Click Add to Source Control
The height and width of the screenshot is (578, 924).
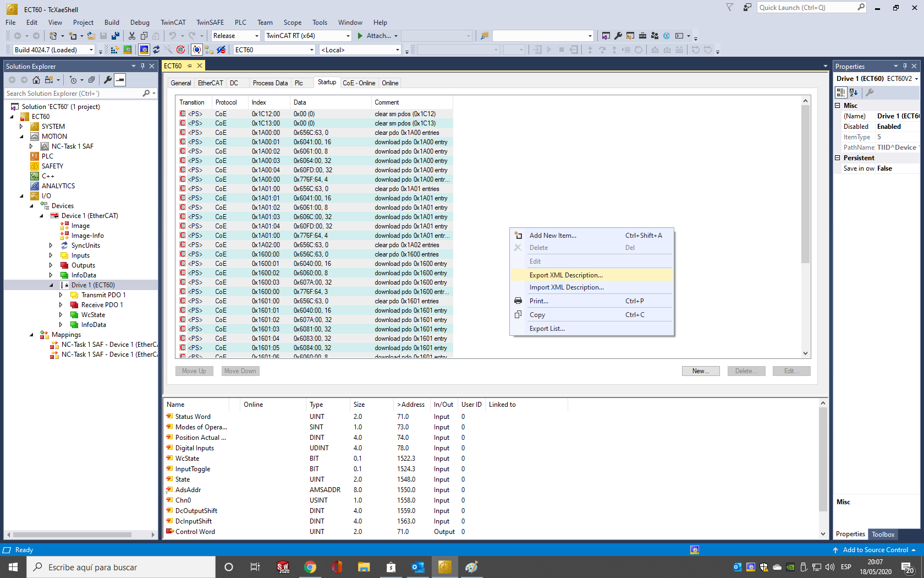[x=875, y=550]
